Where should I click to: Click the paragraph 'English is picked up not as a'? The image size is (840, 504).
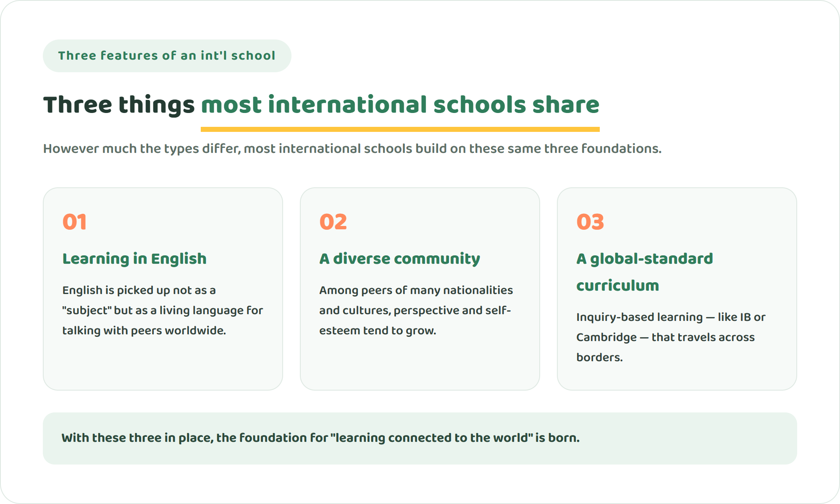[x=163, y=310]
